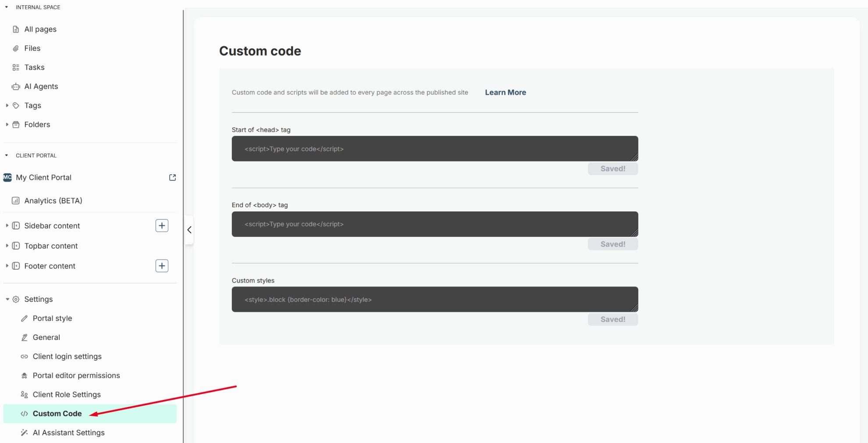Expand the Tags tree arrow
The width and height of the screenshot is (868, 443).
7,105
